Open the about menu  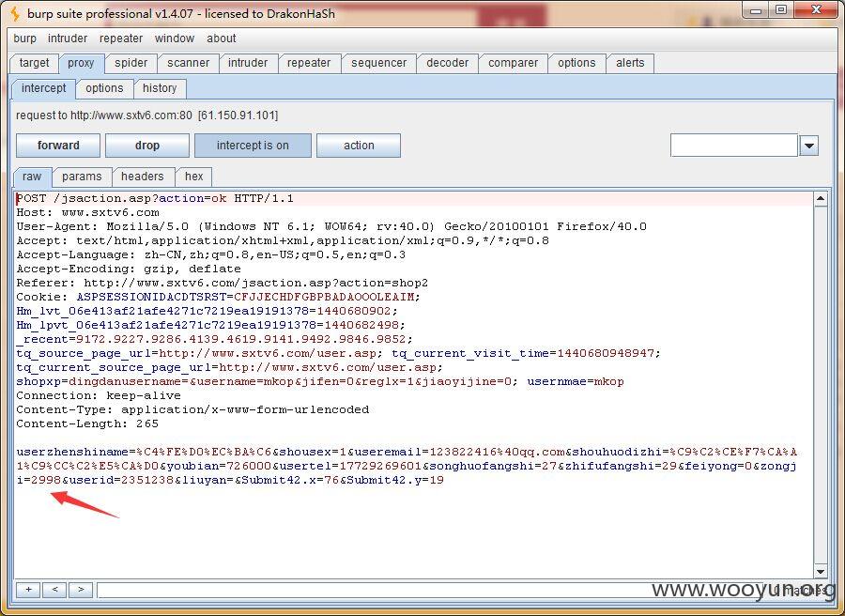(x=221, y=38)
